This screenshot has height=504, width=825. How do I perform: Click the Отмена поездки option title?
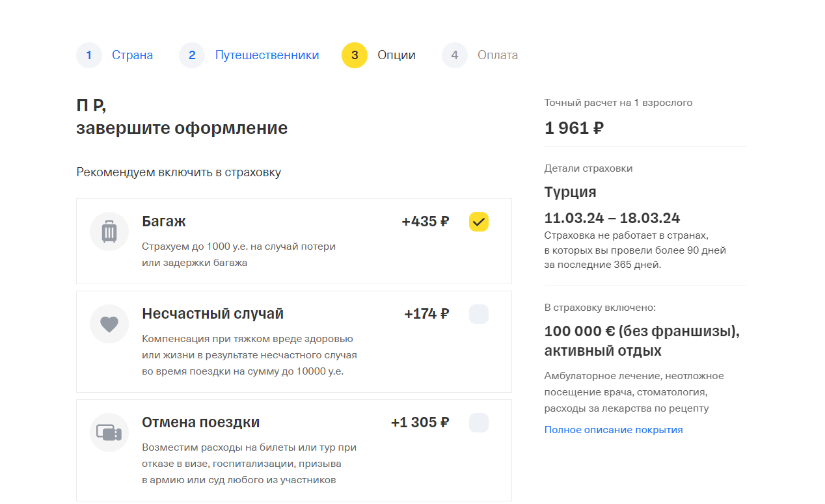coord(201,422)
